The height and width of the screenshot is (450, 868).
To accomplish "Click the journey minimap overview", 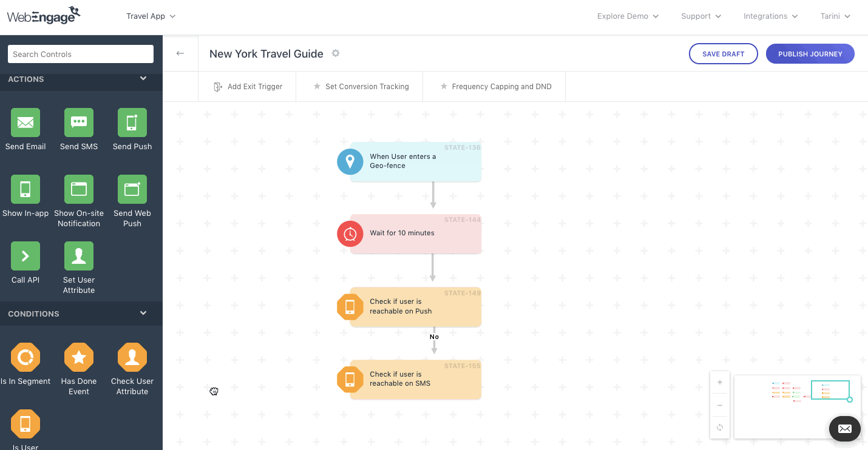I will tap(797, 406).
